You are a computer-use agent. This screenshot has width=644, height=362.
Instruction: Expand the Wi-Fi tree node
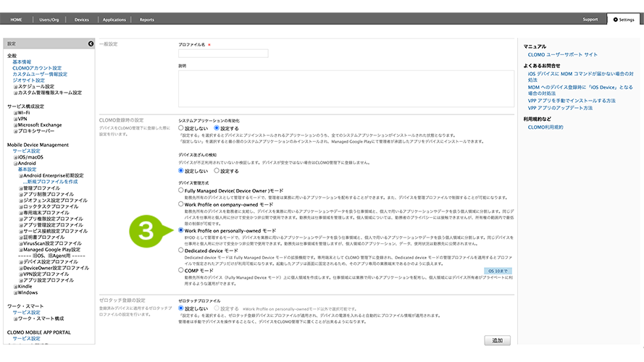point(16,113)
